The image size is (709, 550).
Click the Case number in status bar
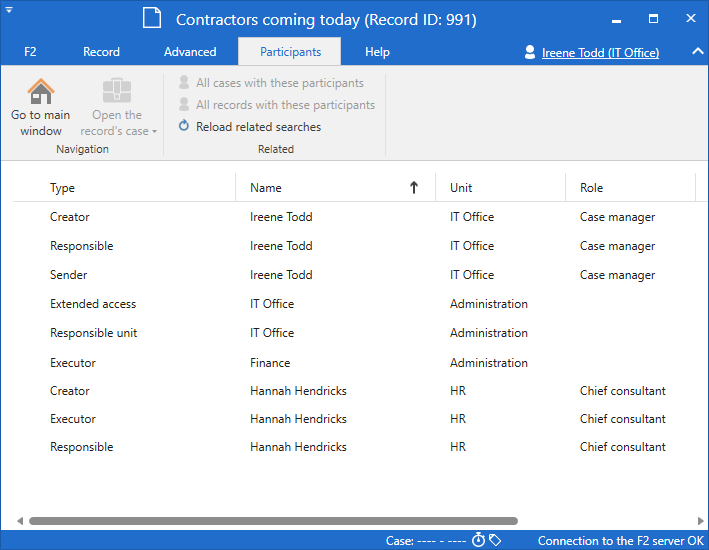tap(426, 541)
